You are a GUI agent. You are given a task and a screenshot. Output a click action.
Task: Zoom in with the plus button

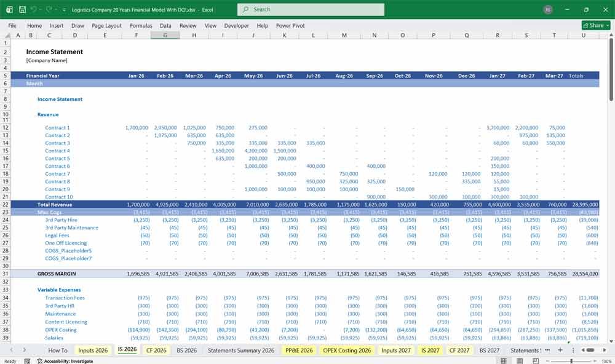596,361
